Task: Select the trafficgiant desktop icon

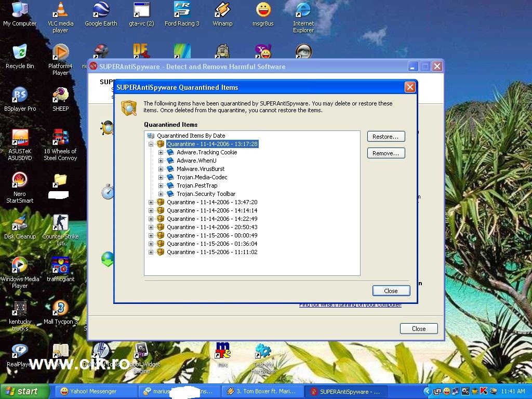Action: 60,270
